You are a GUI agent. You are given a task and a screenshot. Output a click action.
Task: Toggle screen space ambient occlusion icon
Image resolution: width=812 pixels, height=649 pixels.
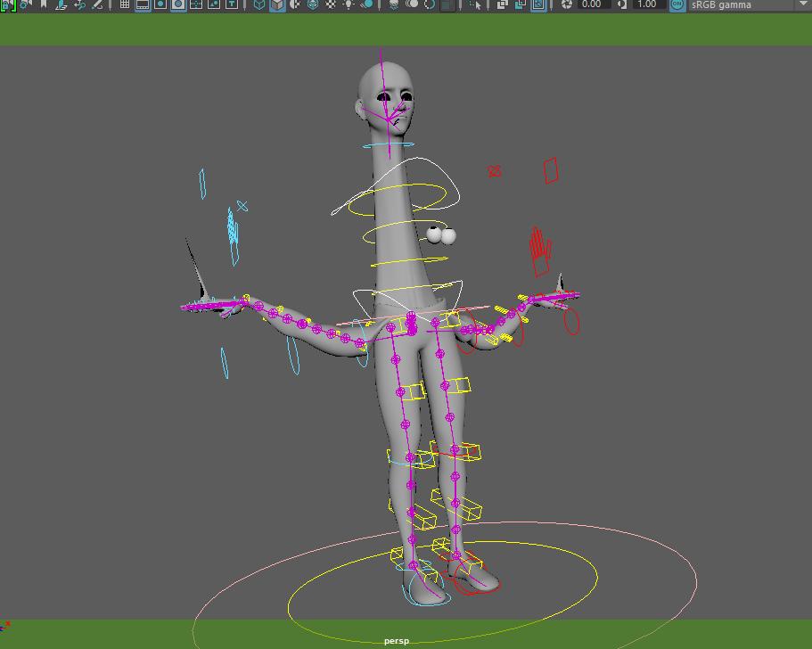(x=394, y=4)
